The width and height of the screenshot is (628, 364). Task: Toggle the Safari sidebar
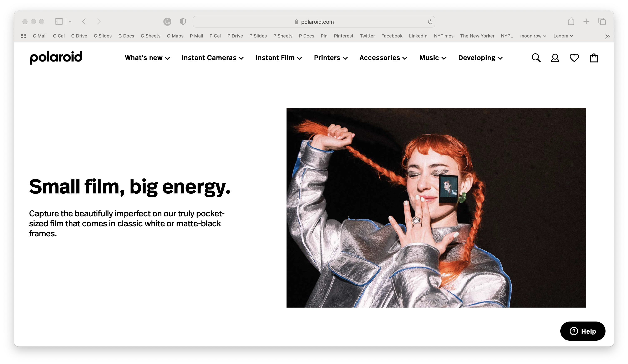click(59, 21)
